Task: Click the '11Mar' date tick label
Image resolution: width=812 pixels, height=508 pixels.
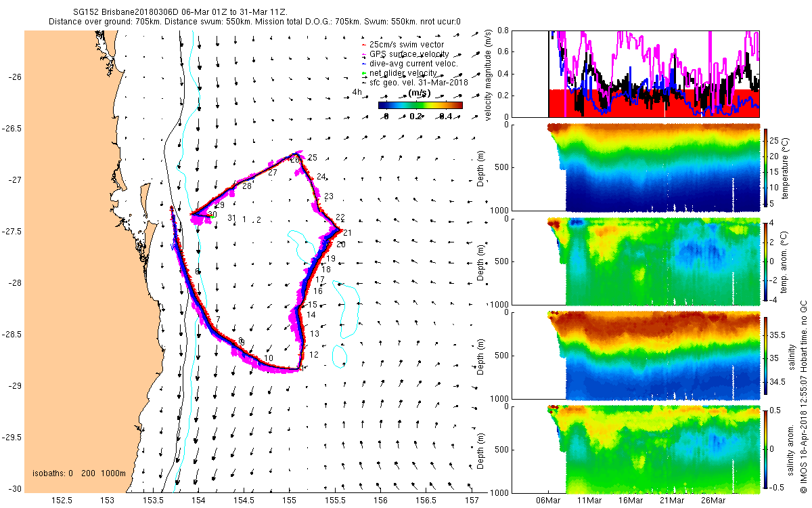Action: click(589, 501)
